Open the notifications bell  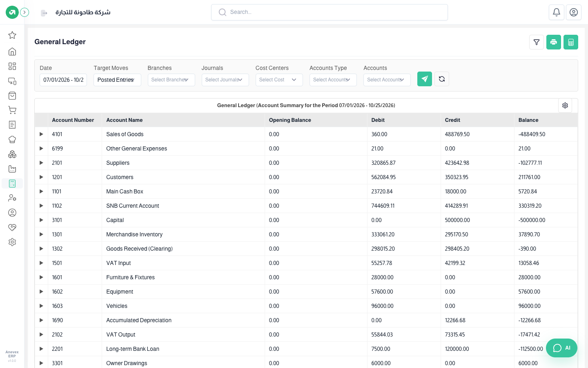click(557, 12)
